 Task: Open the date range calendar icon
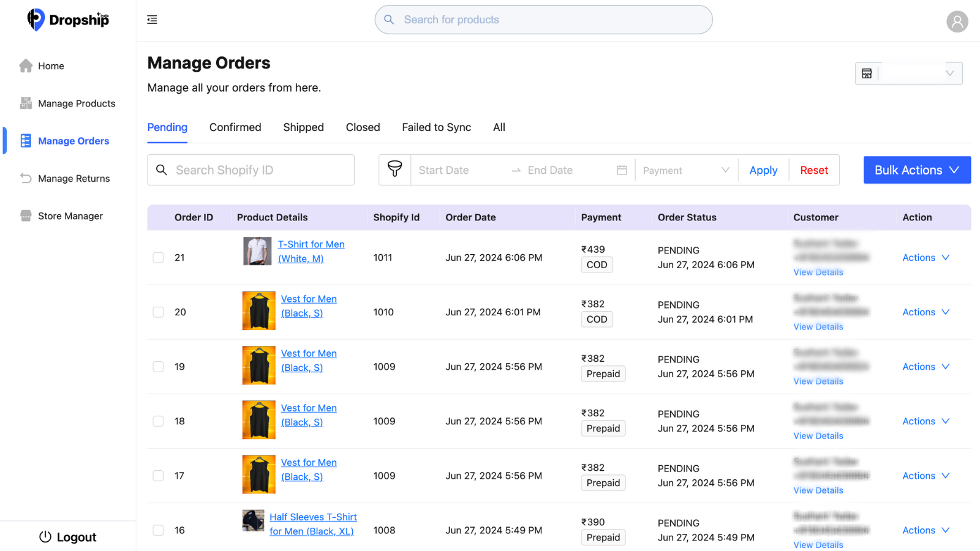[622, 170]
